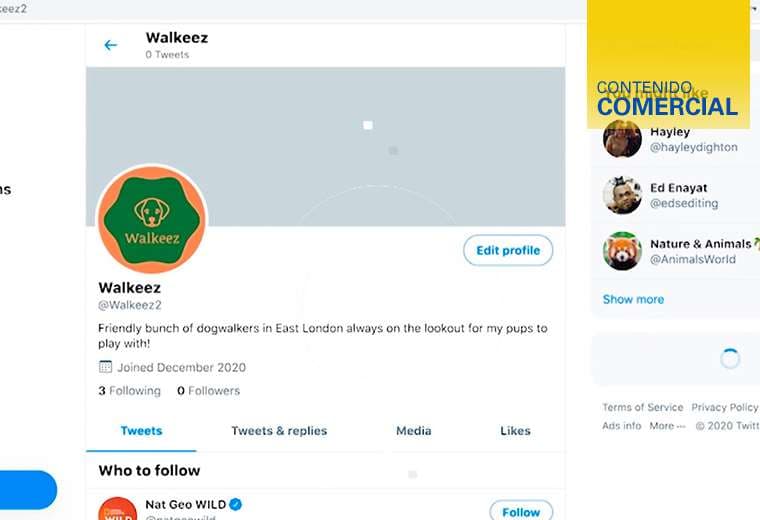Click Nature & Animals red panda avatar
Image resolution: width=760 pixels, height=520 pixels.
click(x=622, y=251)
